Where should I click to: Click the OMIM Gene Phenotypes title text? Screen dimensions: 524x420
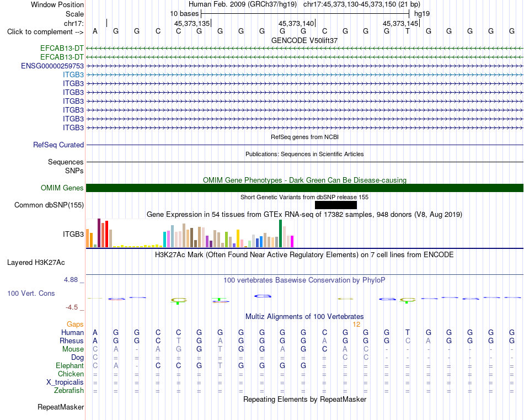304,180
